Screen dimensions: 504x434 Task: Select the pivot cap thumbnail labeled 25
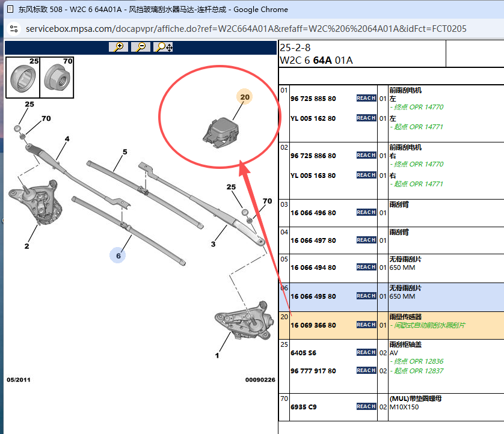(x=23, y=78)
